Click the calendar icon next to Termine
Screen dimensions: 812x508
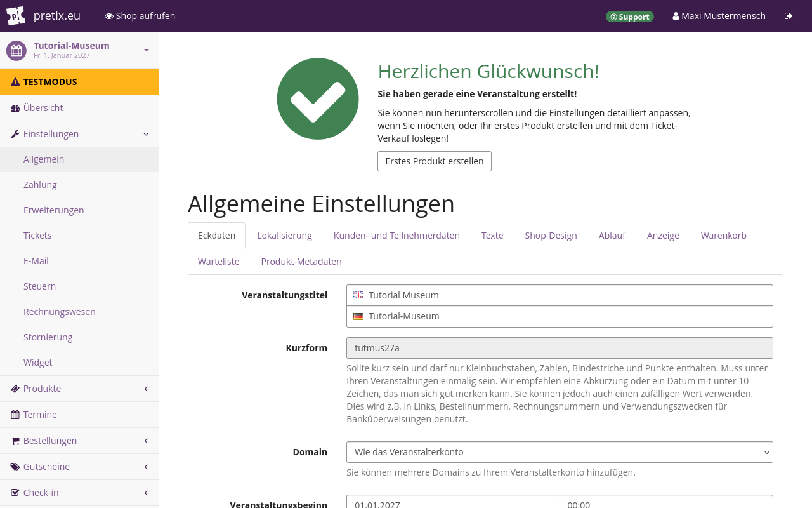pyautogui.click(x=15, y=415)
